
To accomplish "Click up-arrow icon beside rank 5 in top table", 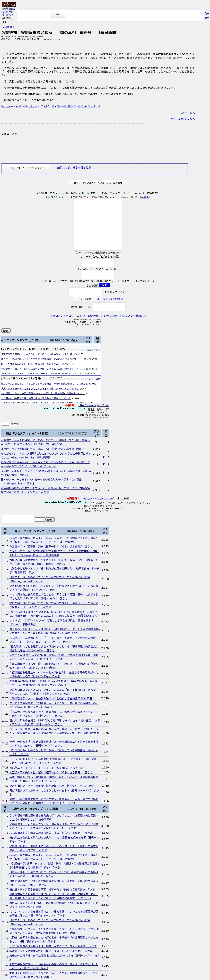I will point(104,473).
